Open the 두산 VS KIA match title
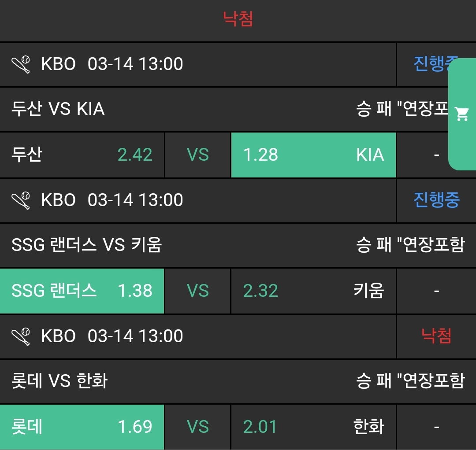Image resolution: width=476 pixels, height=450 pixels. click(58, 109)
